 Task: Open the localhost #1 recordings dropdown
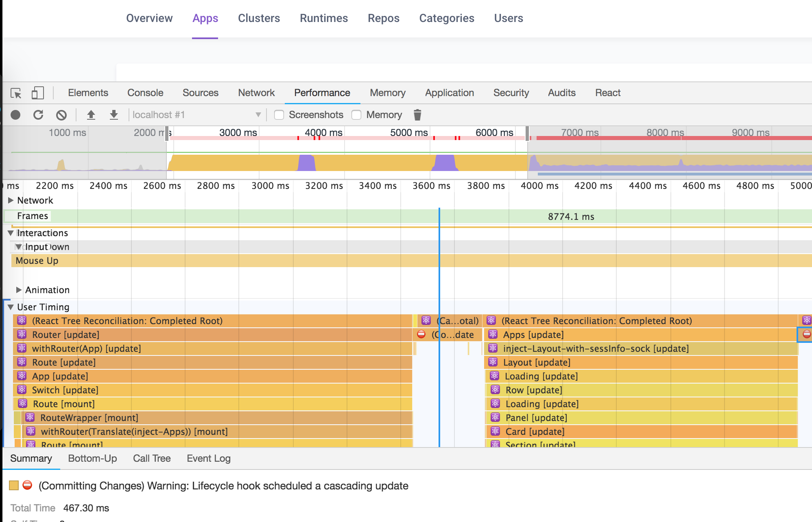(258, 114)
